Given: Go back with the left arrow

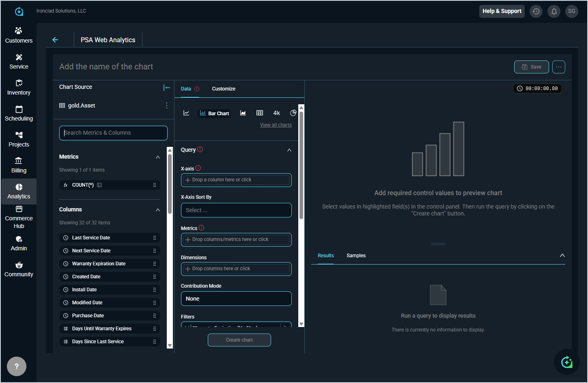Looking at the screenshot, I should pyautogui.click(x=55, y=40).
